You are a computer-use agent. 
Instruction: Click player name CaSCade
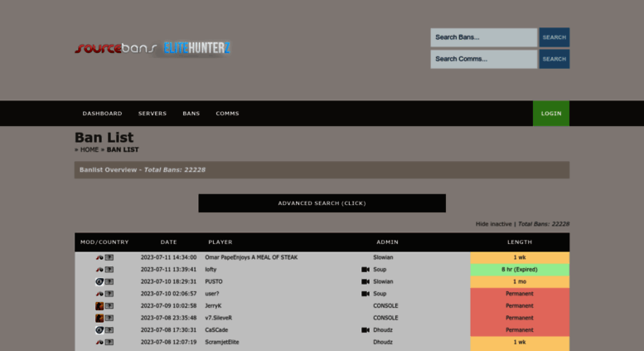216,330
